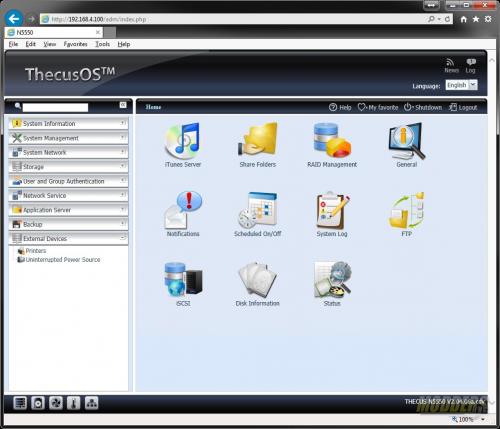Click the sidebar search input field
Image resolution: width=500 pixels, height=429 pixels.
pyautogui.click(x=55, y=107)
